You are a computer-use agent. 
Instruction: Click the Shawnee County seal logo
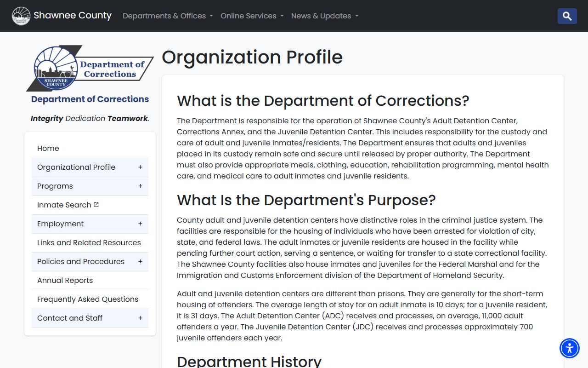point(21,16)
